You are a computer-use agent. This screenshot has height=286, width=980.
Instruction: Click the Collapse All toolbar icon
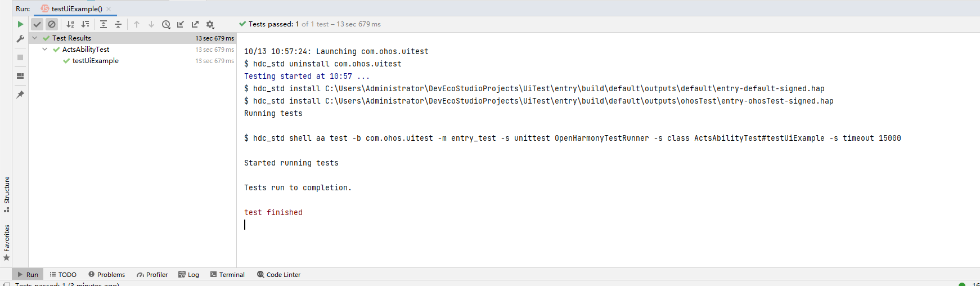[118, 24]
